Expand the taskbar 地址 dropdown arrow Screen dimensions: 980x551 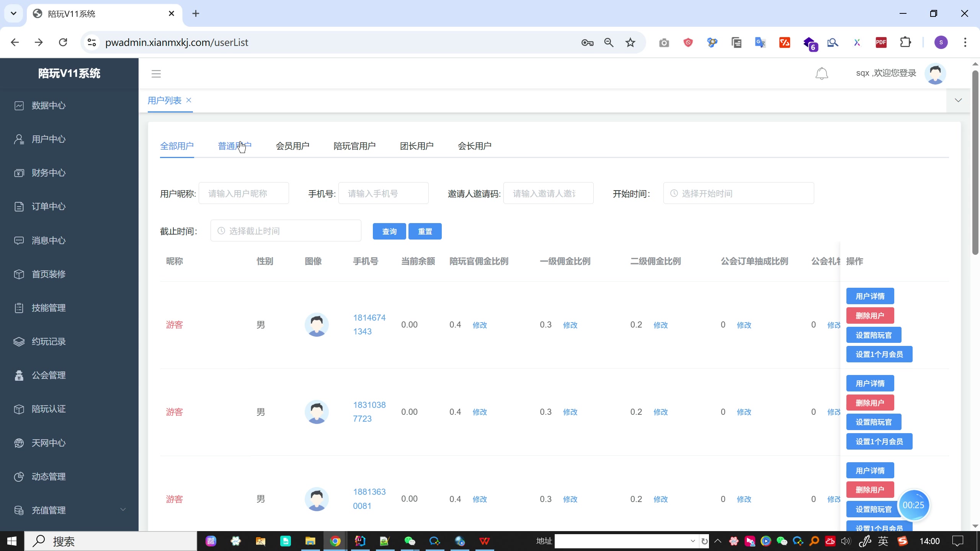point(693,541)
